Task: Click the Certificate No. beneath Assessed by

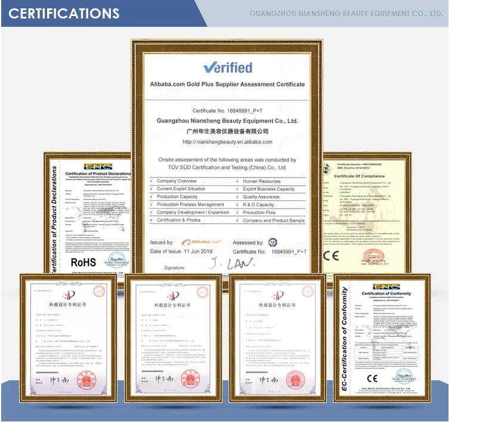Action: pyautogui.click(x=270, y=252)
